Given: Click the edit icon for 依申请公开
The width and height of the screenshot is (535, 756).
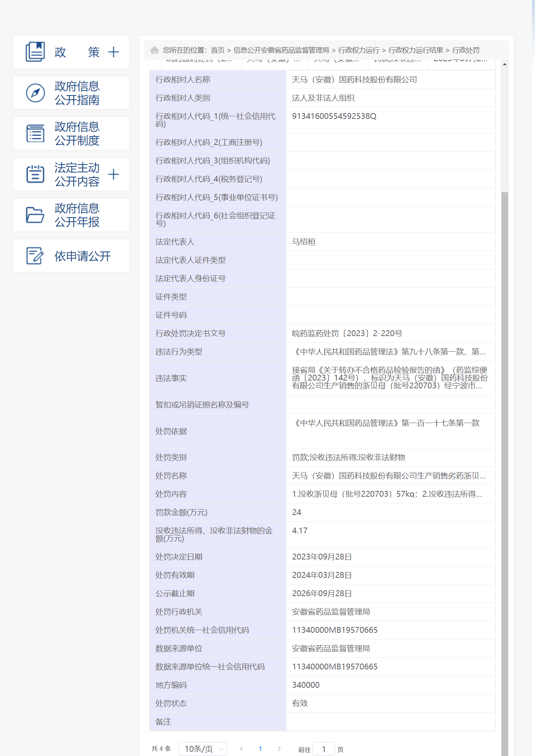Looking at the screenshot, I should tap(35, 256).
